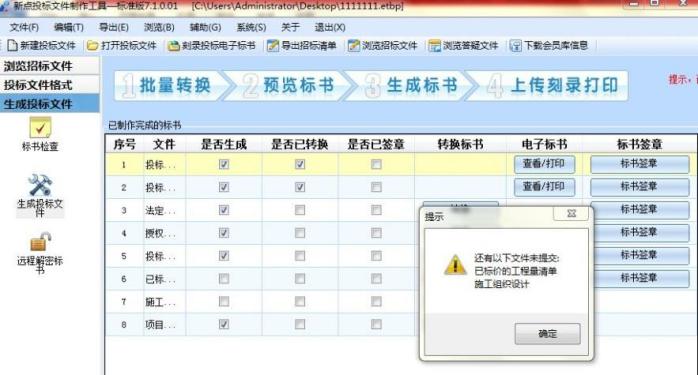Toggle 是否生成 checkbox in row 8
The width and height of the screenshot is (698, 375).
[224, 324]
